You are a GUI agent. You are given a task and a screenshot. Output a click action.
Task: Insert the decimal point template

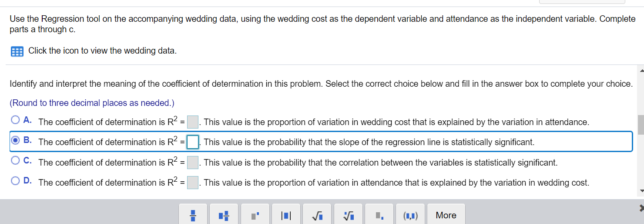click(x=379, y=215)
